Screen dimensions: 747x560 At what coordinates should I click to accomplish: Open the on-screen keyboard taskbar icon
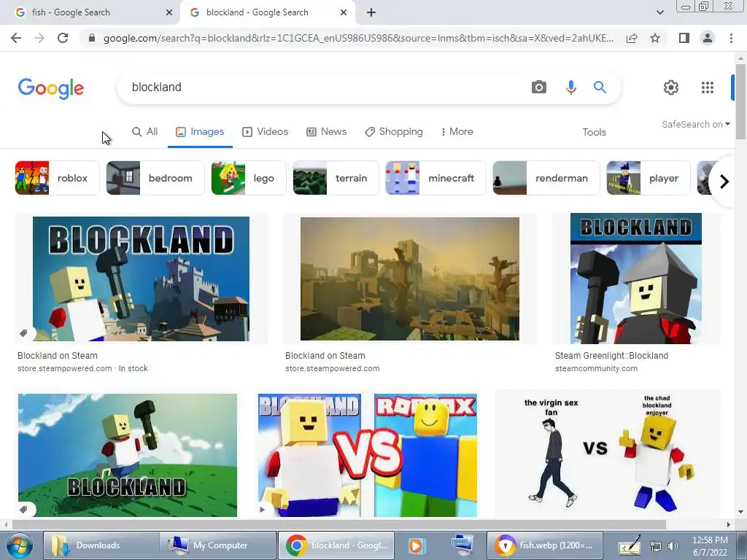pyautogui.click(x=462, y=545)
